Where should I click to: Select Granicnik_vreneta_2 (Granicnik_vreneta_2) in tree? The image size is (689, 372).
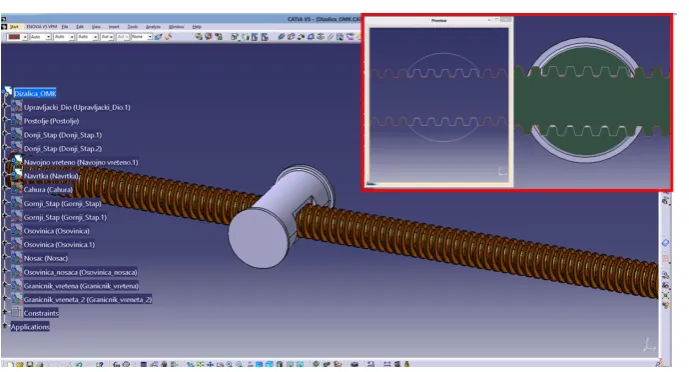pyautogui.click(x=88, y=300)
